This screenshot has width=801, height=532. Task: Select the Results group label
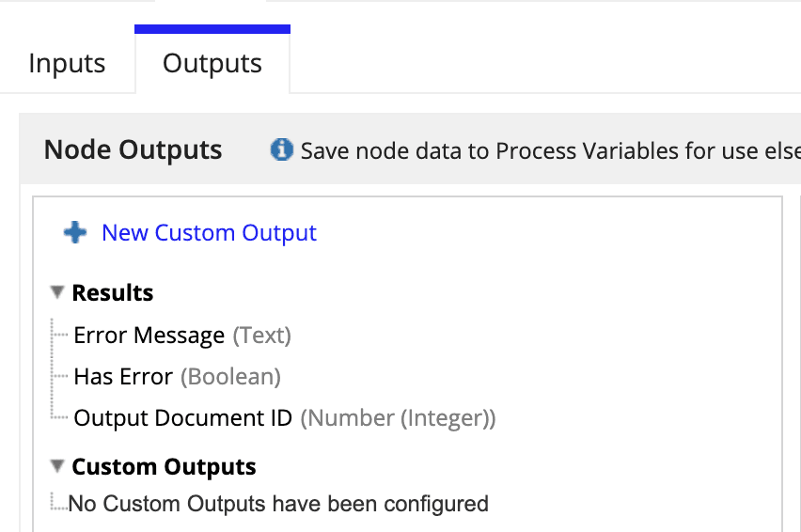[113, 293]
